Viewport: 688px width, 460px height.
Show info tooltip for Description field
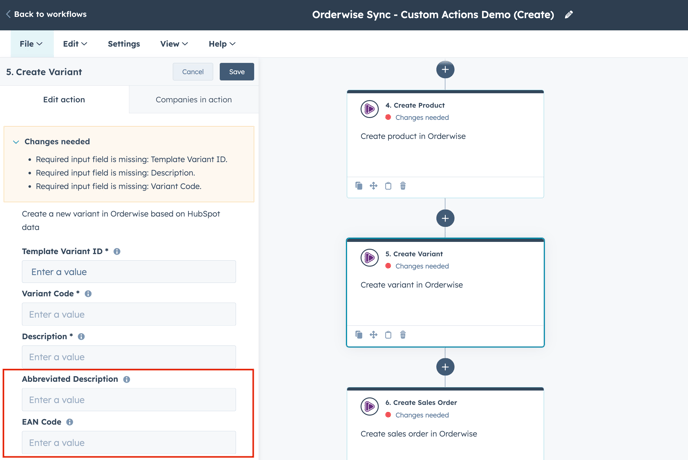(x=81, y=337)
